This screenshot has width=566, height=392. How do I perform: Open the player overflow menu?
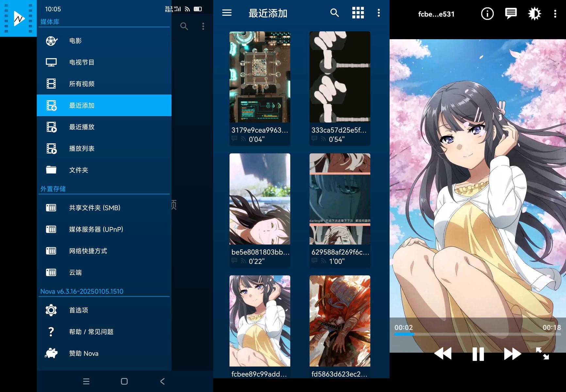[x=555, y=14]
